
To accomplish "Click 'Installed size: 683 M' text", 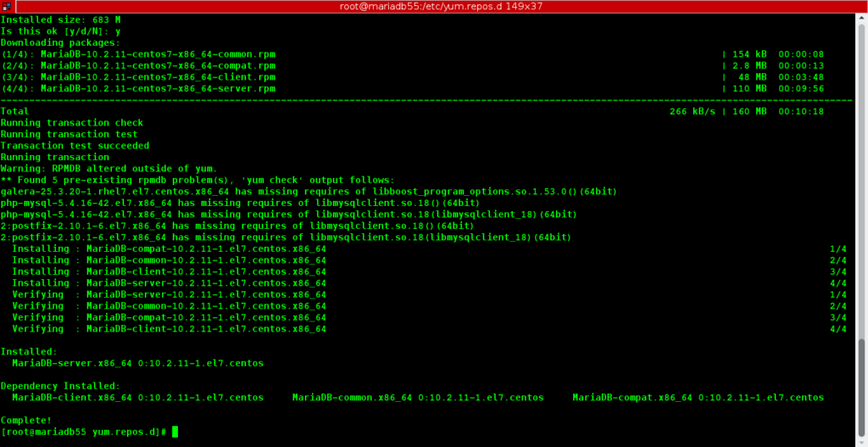I will point(60,20).
